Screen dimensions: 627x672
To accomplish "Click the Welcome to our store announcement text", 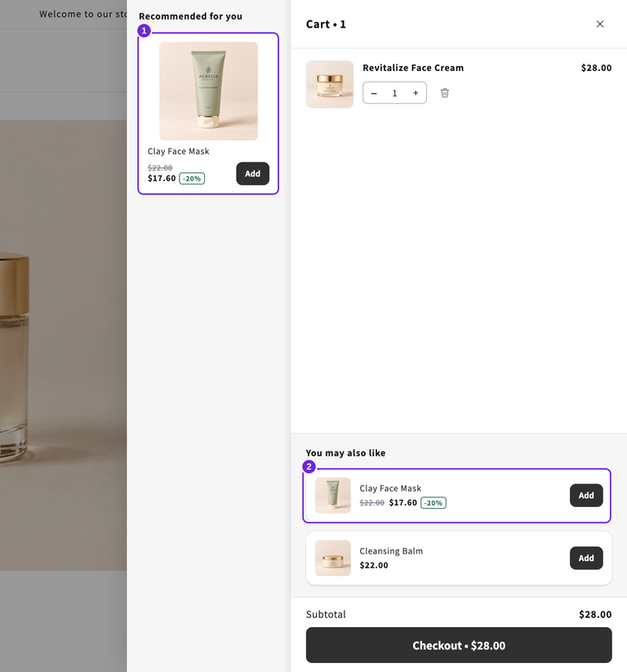I will [83, 14].
